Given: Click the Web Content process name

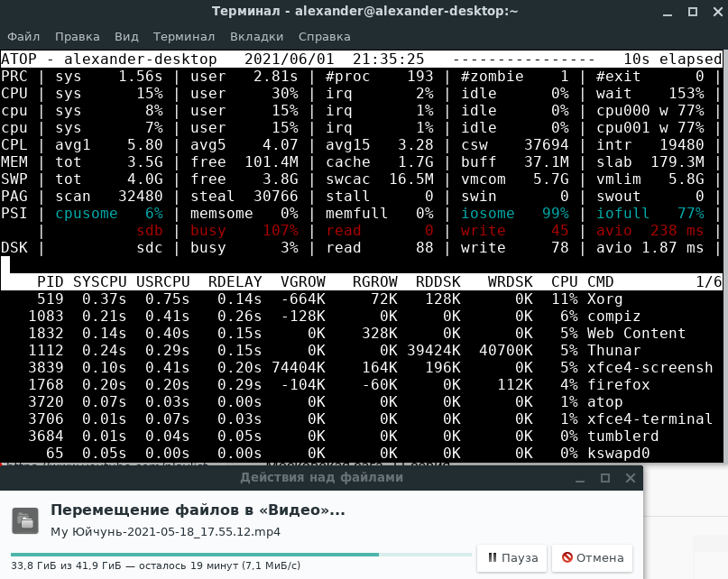Looking at the screenshot, I should click(x=636, y=334).
